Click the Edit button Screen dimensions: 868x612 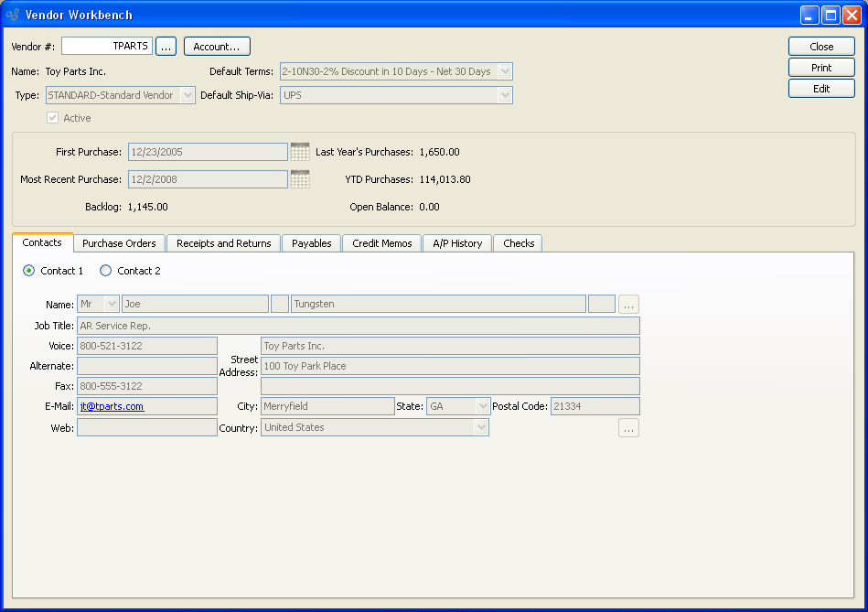click(x=821, y=89)
